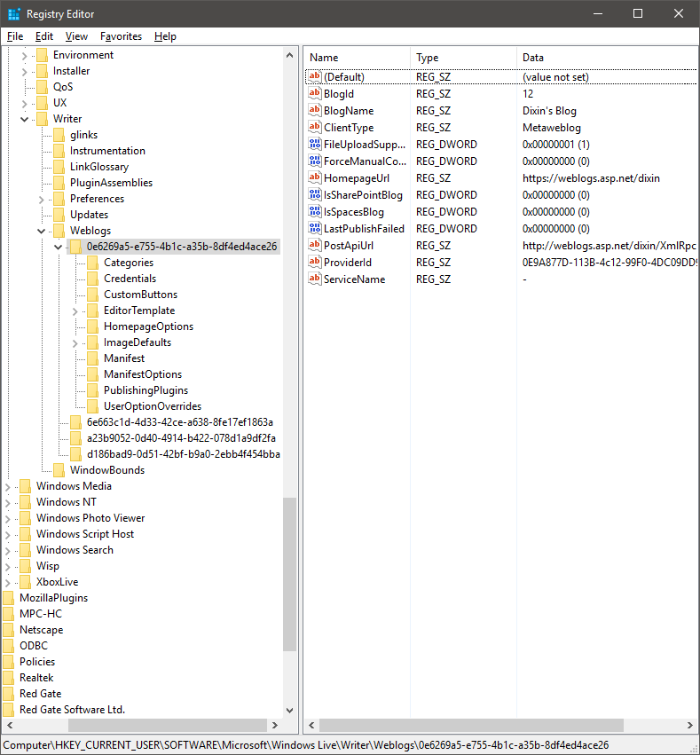Click the LastPublishFailed DWORD icon
Screen dimensions: 700x755
[x=314, y=228]
